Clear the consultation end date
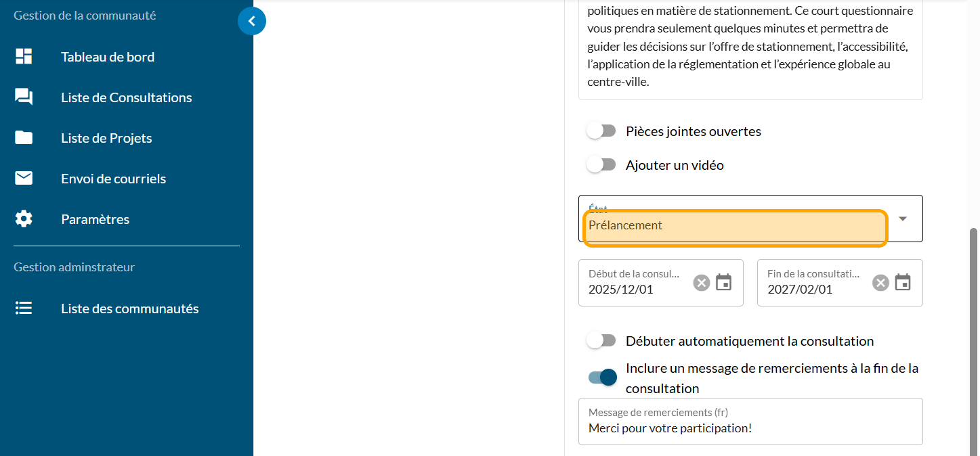The image size is (980, 456). 880,283
